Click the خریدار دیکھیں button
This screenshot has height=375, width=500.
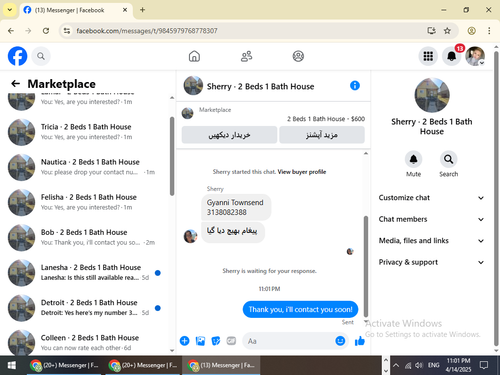coord(229,135)
